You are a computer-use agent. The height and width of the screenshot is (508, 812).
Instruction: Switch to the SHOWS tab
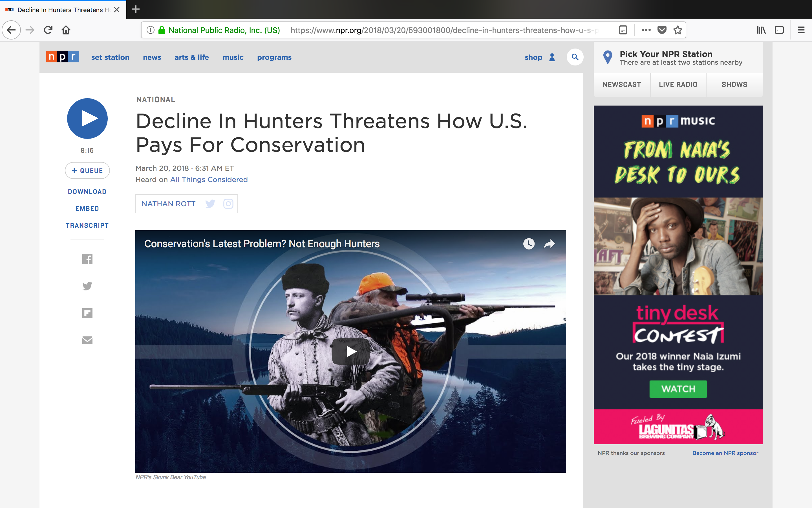pos(734,85)
